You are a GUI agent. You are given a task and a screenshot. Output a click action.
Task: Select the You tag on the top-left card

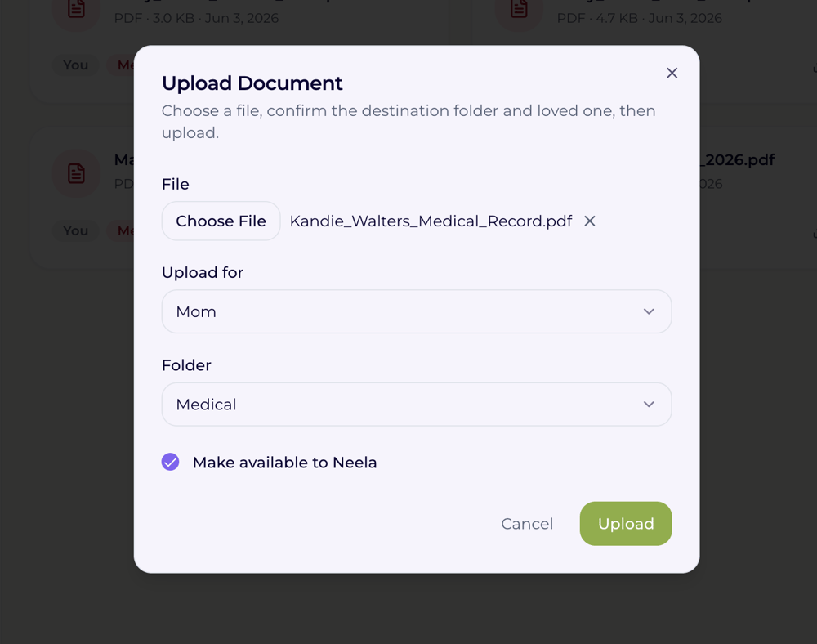75,65
